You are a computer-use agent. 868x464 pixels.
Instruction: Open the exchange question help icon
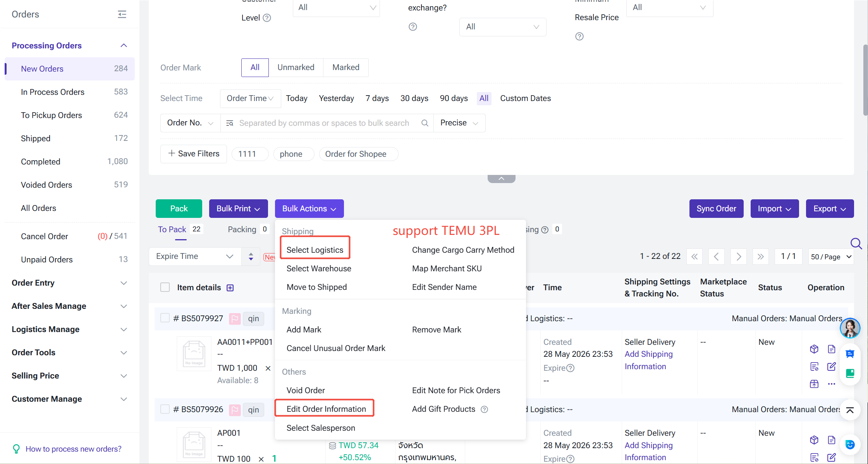click(x=413, y=27)
